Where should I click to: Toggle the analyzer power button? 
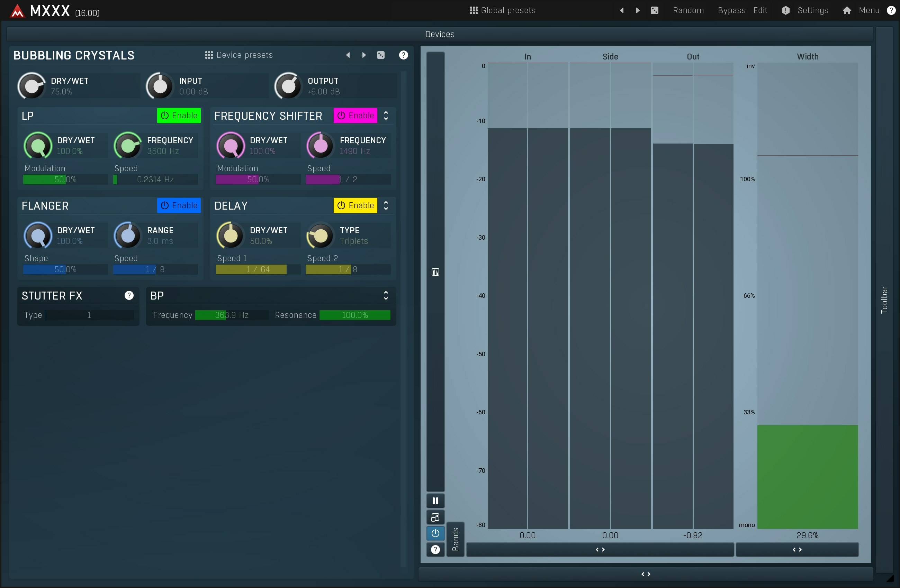pyautogui.click(x=435, y=533)
